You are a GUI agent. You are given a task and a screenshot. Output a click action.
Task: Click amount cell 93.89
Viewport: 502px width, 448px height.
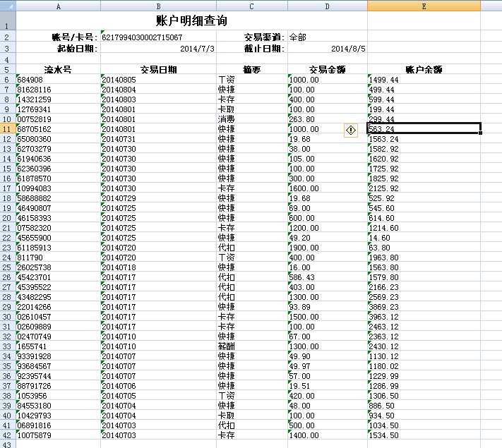coord(328,307)
